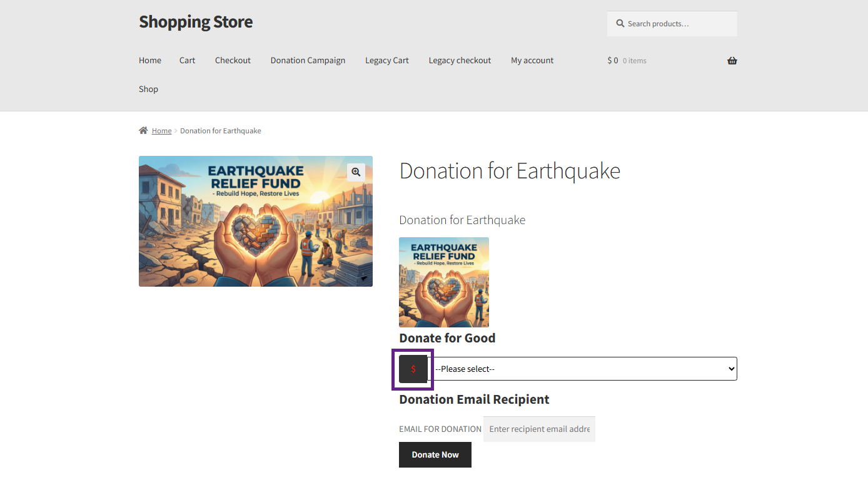Open the Home menu item
868x487 pixels.
click(x=150, y=61)
